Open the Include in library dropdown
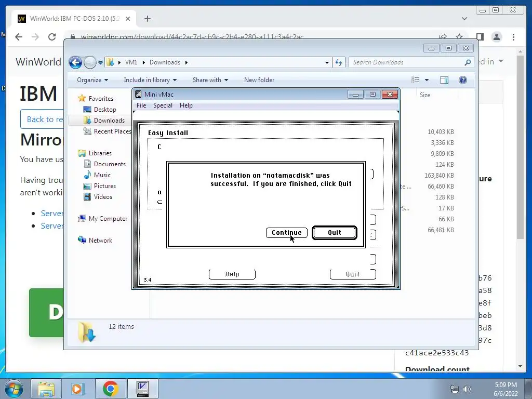532x399 pixels. coord(150,80)
